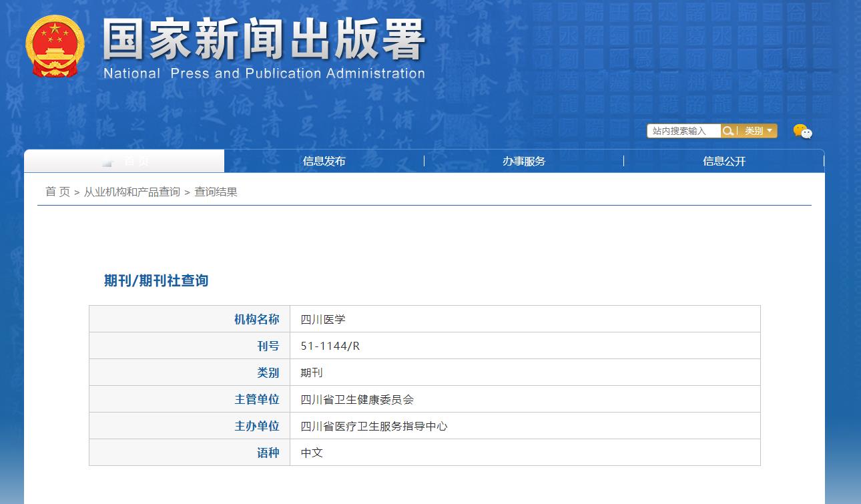This screenshot has width=861, height=504.
Task: Click the serial number 51-1144/R
Action: [330, 346]
